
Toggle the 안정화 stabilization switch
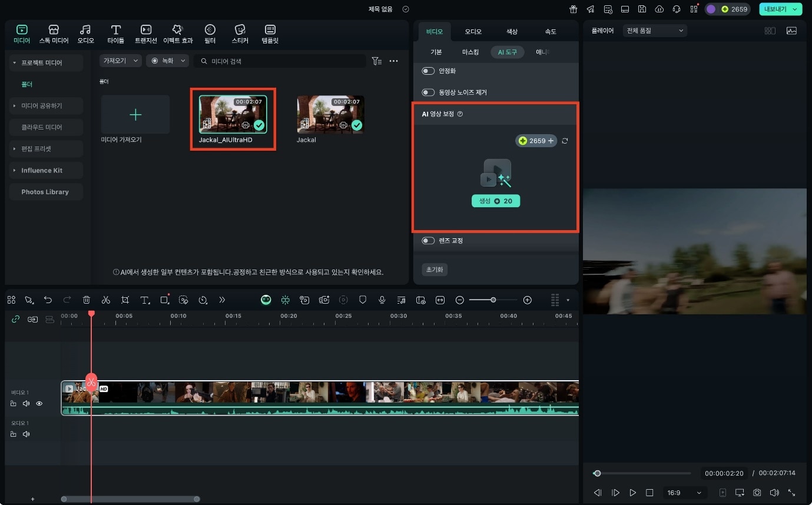click(x=428, y=71)
